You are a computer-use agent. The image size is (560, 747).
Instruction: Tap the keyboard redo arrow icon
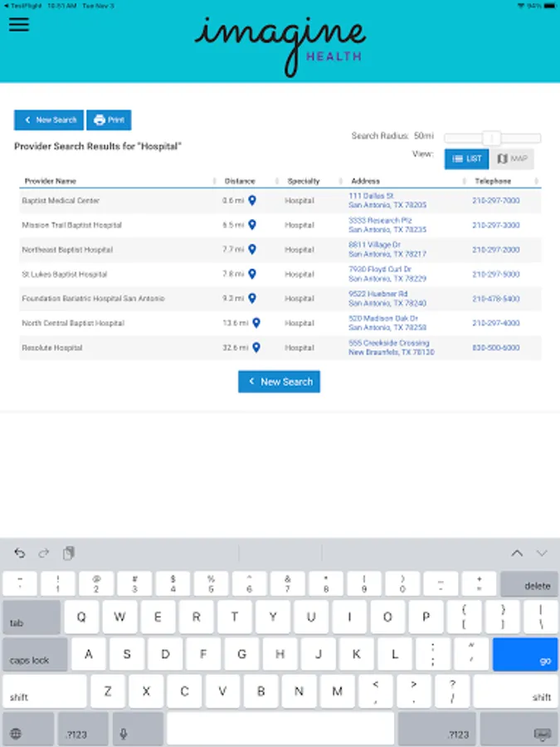pyautogui.click(x=44, y=553)
